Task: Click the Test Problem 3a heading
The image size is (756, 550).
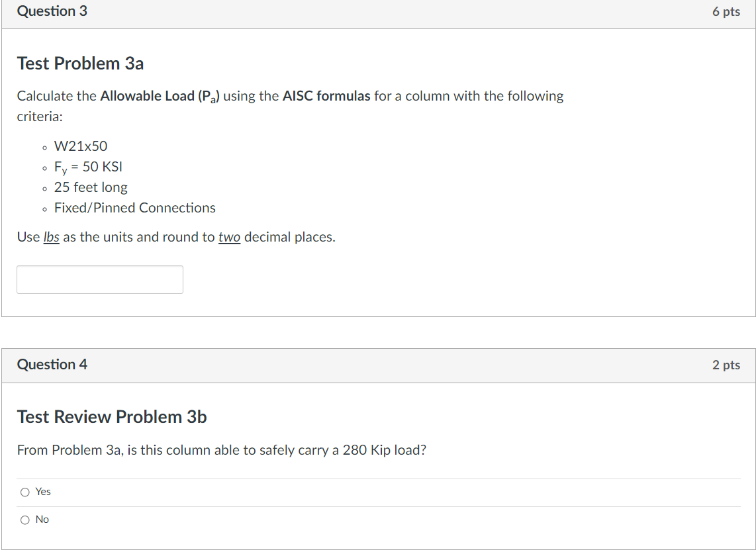Action: (80, 64)
